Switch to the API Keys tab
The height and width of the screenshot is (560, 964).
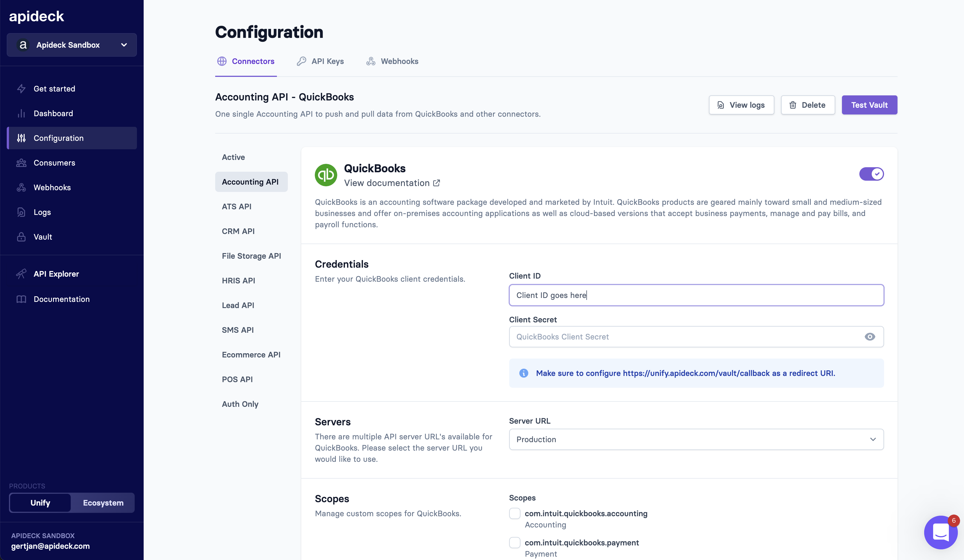pyautogui.click(x=320, y=61)
